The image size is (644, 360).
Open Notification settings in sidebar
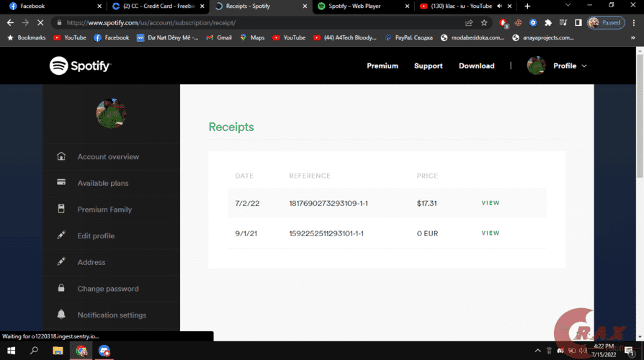point(112,315)
